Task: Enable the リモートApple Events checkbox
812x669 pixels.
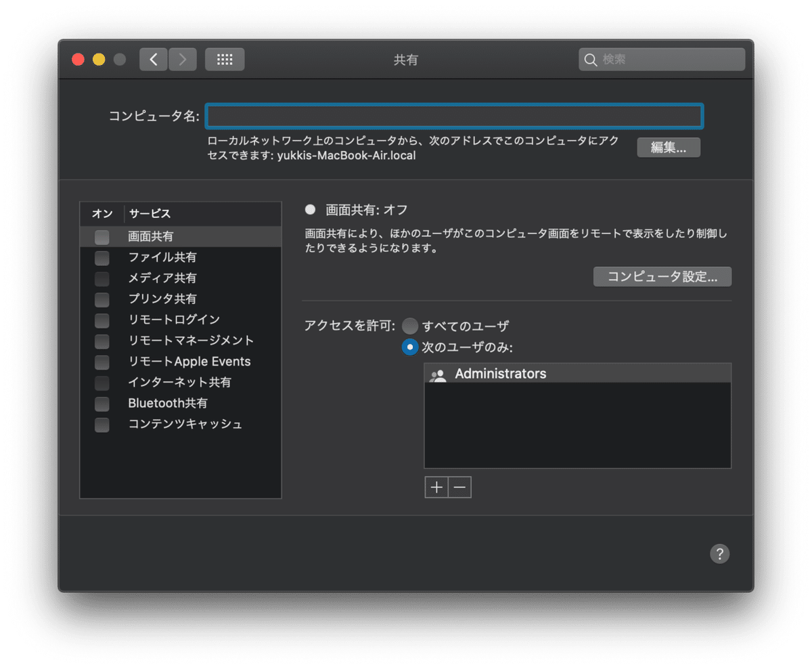Action: click(x=102, y=362)
